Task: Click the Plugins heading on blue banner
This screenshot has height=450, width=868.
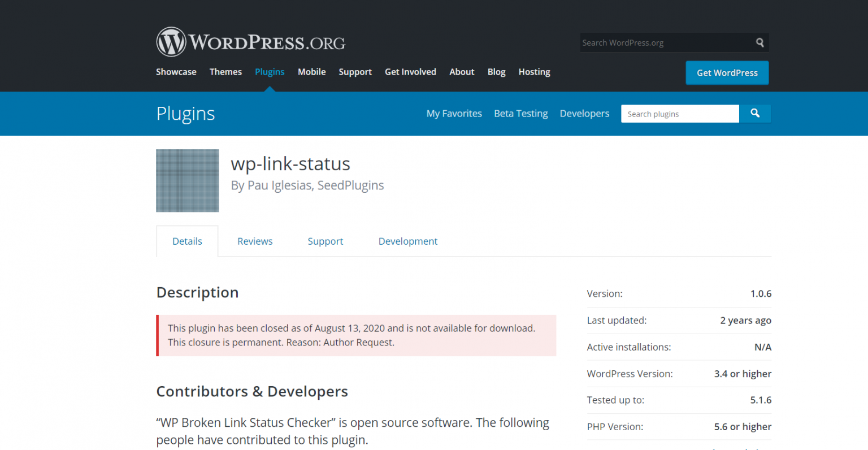Action: (x=185, y=113)
